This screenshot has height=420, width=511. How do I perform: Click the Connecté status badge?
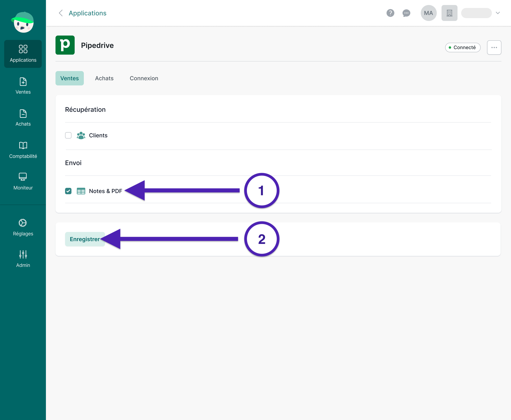coord(463,48)
